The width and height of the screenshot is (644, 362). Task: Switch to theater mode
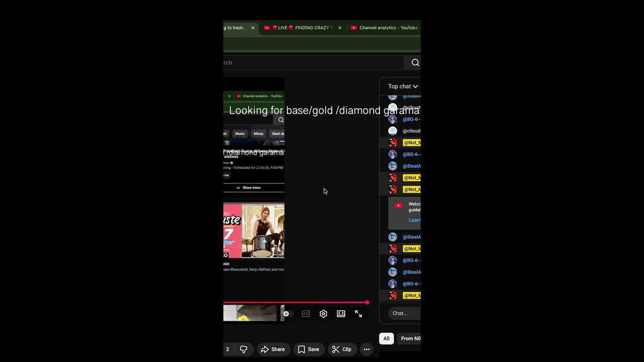point(341,314)
